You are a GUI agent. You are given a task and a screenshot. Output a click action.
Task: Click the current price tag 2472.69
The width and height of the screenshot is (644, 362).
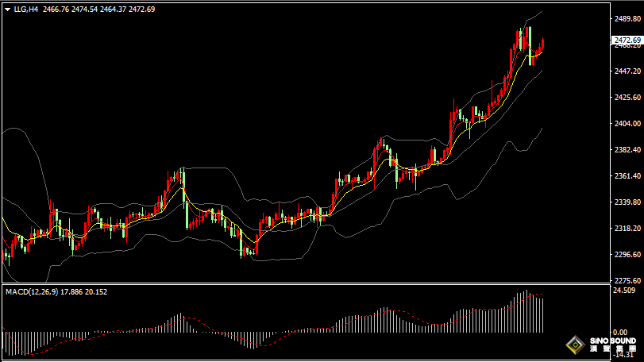[x=627, y=40]
